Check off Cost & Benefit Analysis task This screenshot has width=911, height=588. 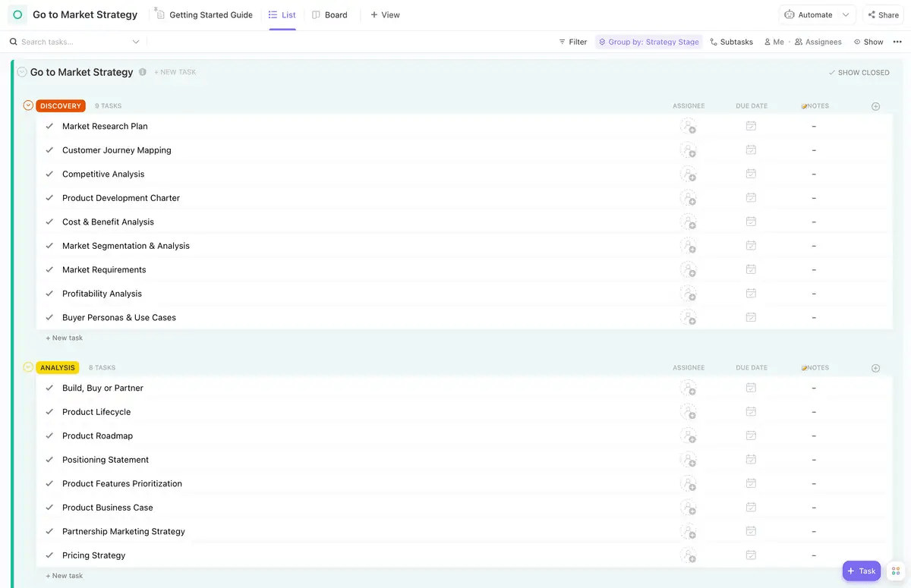tap(49, 222)
